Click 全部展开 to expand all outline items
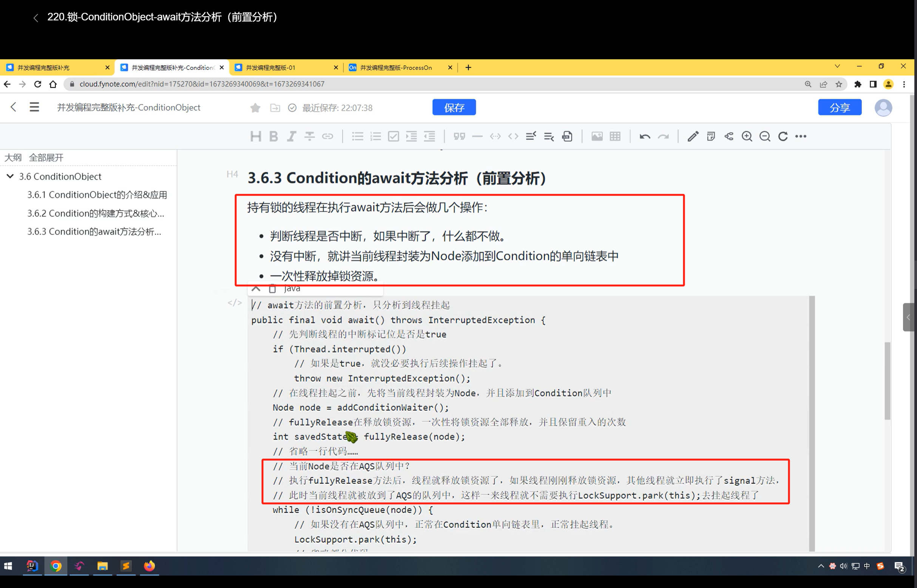This screenshot has height=588, width=917. [46, 157]
